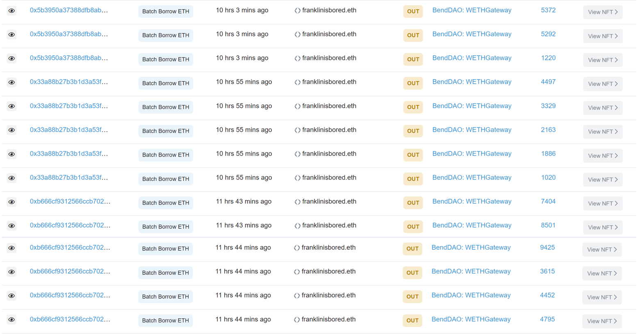
Task: Open View NFT in token 7404 row
Action: [x=603, y=203]
